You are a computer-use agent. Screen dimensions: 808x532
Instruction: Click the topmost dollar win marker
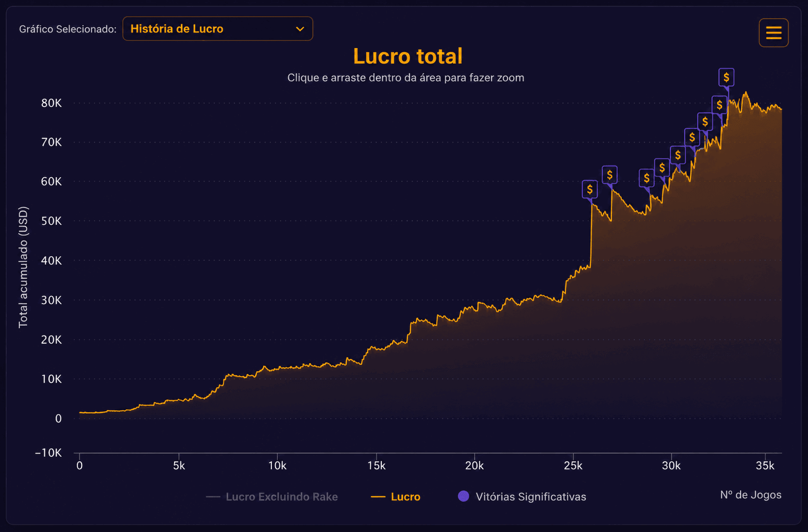(x=726, y=78)
